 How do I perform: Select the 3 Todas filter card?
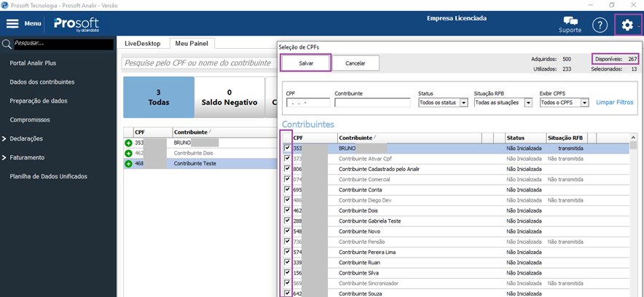(x=159, y=98)
